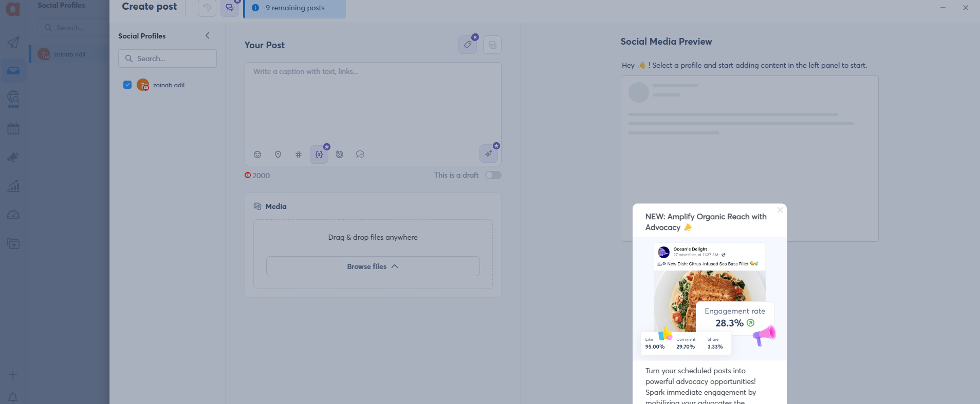Image resolution: width=980 pixels, height=404 pixels.
Task: Close the Advocacy announcement popup
Action: [780, 210]
